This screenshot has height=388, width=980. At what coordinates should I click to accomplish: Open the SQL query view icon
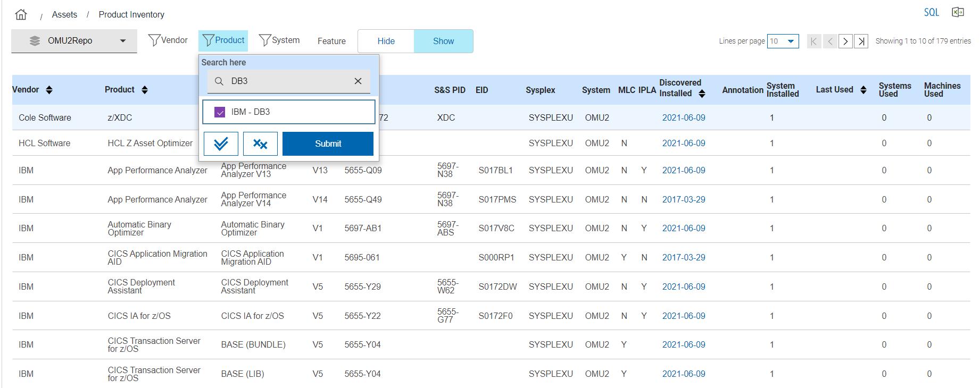931,12
